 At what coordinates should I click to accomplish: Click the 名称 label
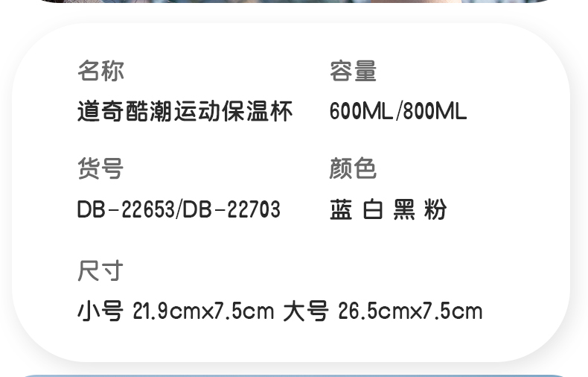click(100, 71)
